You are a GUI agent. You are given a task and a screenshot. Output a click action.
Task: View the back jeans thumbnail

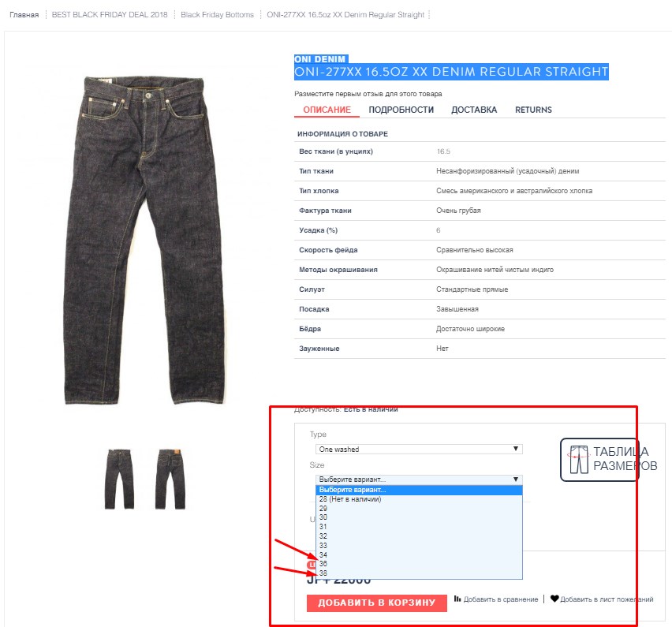point(170,479)
